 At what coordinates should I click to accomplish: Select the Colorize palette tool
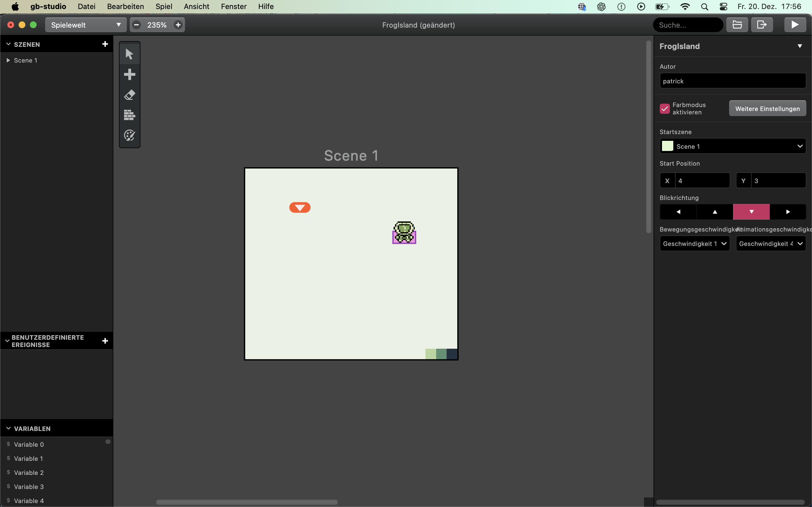pyautogui.click(x=129, y=135)
